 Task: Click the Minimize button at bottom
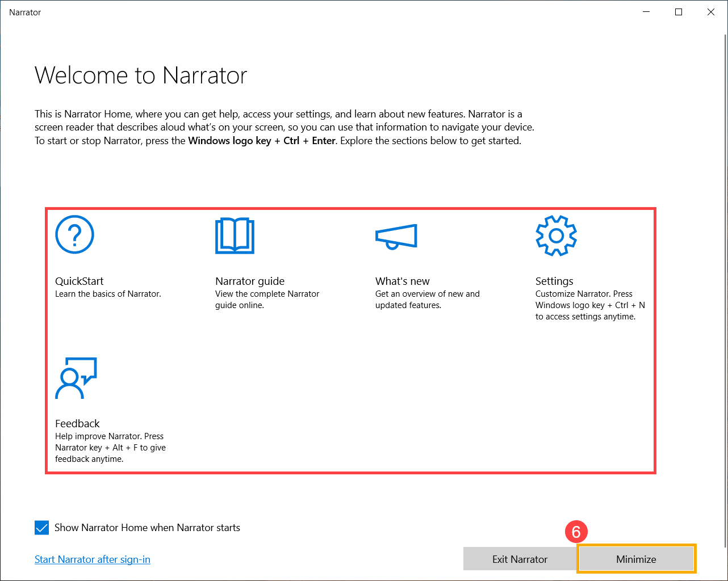coord(636,559)
